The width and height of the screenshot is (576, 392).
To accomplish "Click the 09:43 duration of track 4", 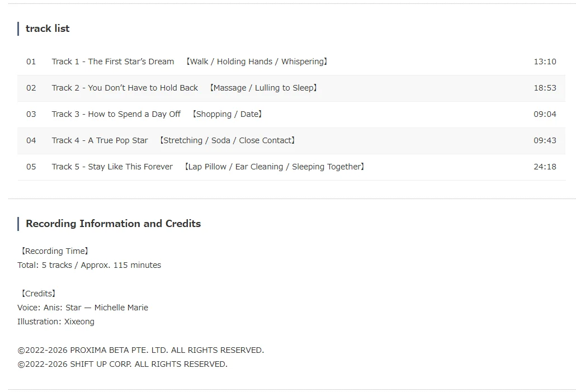I will coord(545,141).
